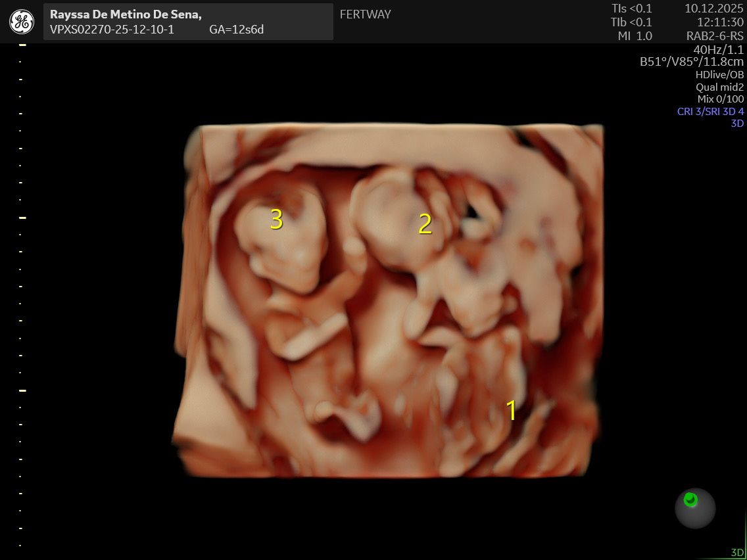Click the green 3D indicator in the bottom corner
Viewport: 747px width, 560px height.
tap(736, 552)
